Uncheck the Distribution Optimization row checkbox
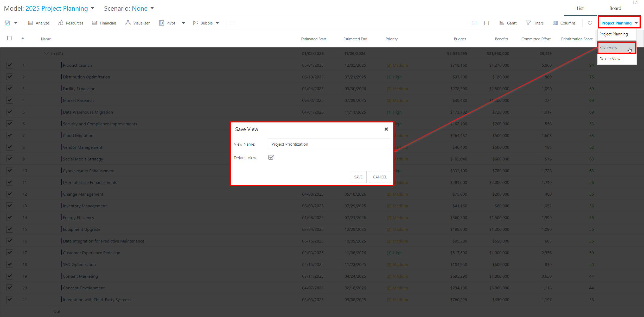Image resolution: width=644 pixels, height=317 pixels. point(10,77)
